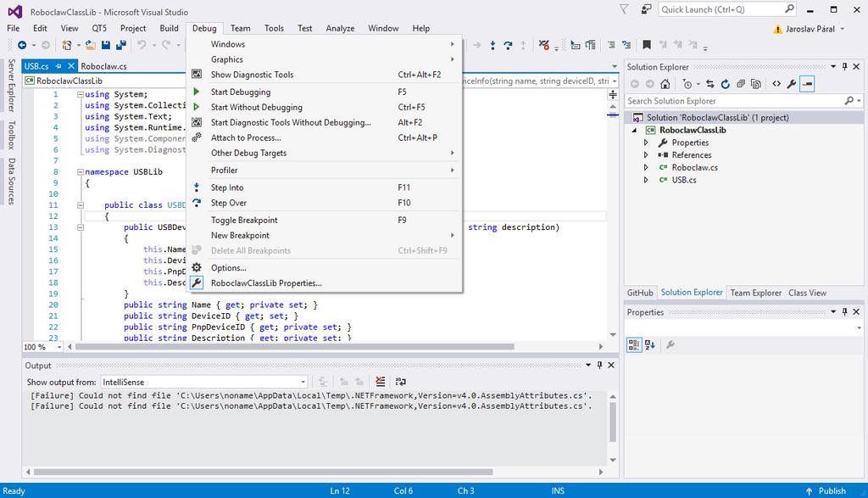Click the Alphabetical sort icon in Properties panel

pyautogui.click(x=650, y=344)
